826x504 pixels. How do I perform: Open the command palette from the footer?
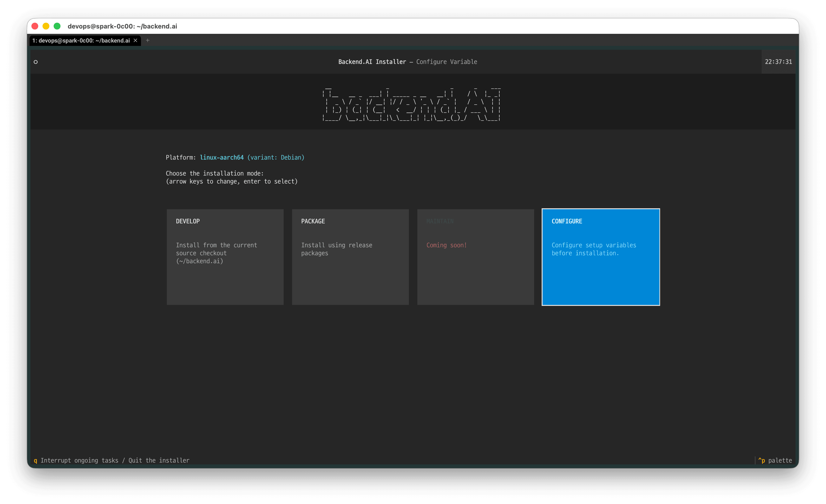coord(775,461)
